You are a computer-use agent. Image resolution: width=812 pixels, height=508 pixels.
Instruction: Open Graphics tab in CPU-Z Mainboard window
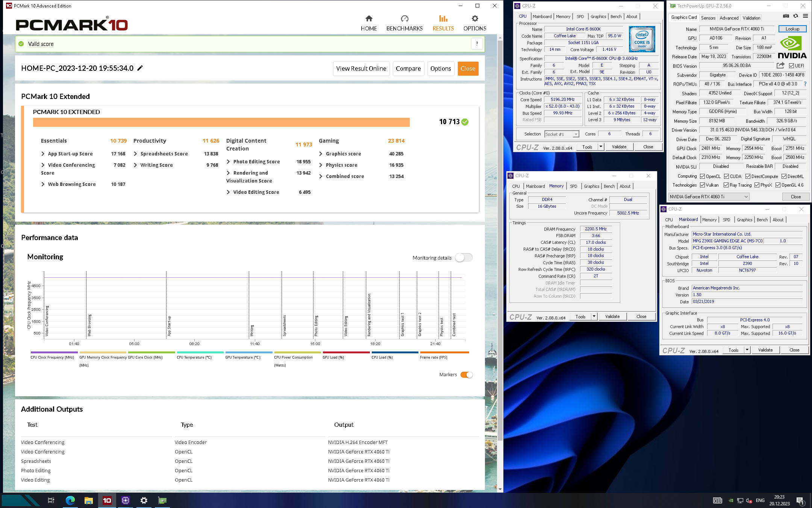744,219
